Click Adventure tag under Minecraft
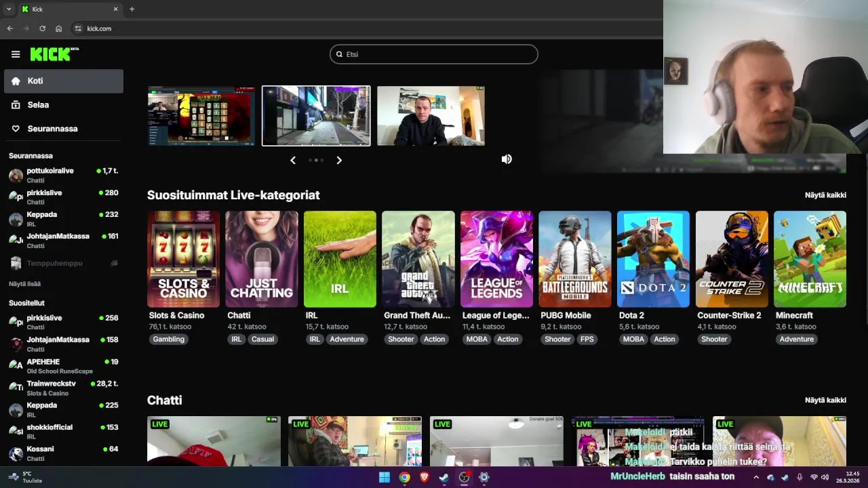The image size is (868, 488). [796, 340]
